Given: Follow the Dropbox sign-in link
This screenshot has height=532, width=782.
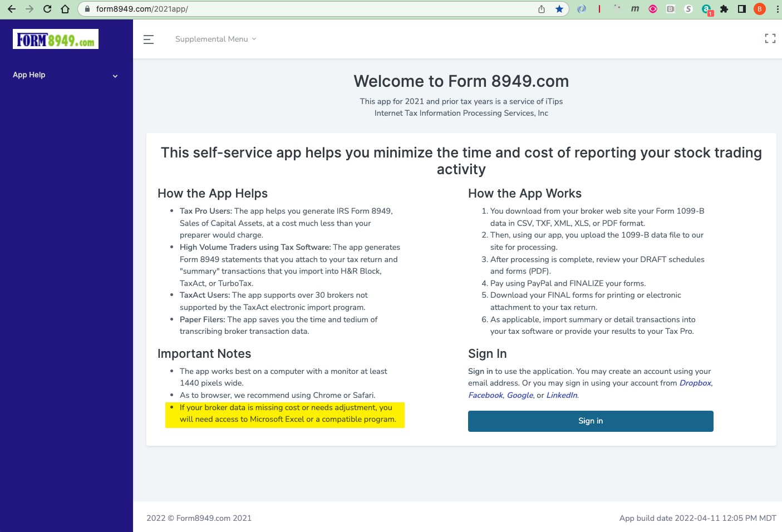Looking at the screenshot, I should pyautogui.click(x=695, y=383).
